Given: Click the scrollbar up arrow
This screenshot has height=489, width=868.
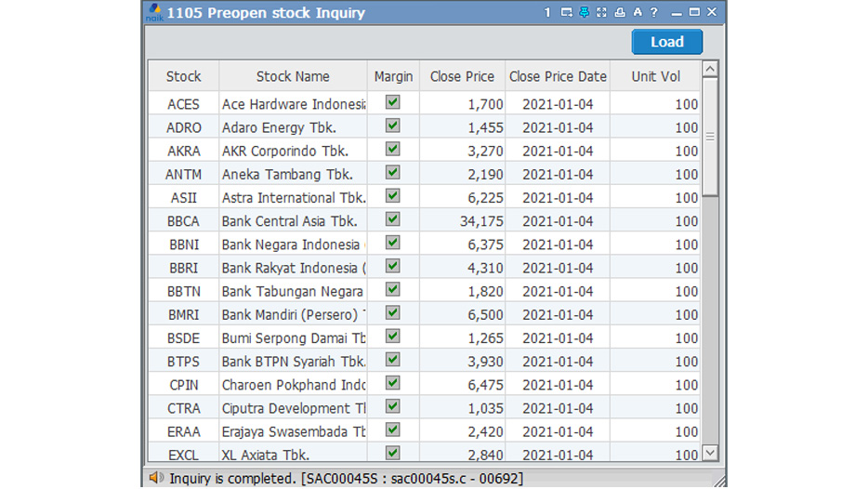Looking at the screenshot, I should click(710, 70).
